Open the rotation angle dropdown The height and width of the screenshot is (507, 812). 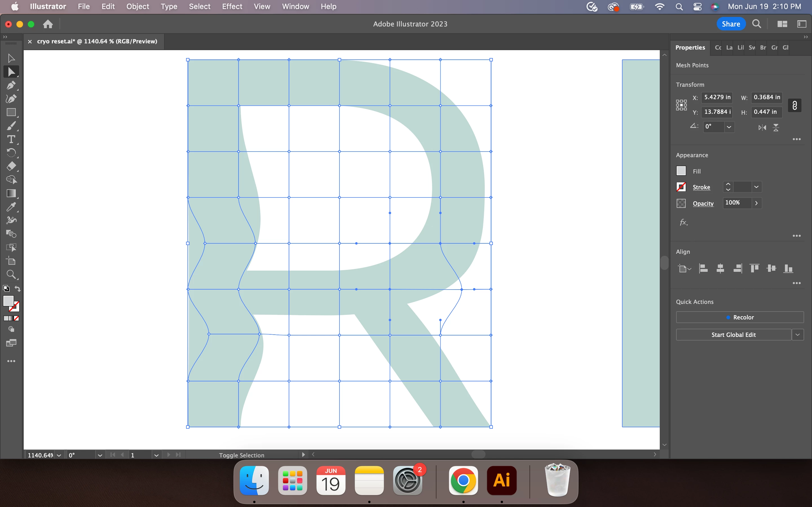pyautogui.click(x=729, y=127)
